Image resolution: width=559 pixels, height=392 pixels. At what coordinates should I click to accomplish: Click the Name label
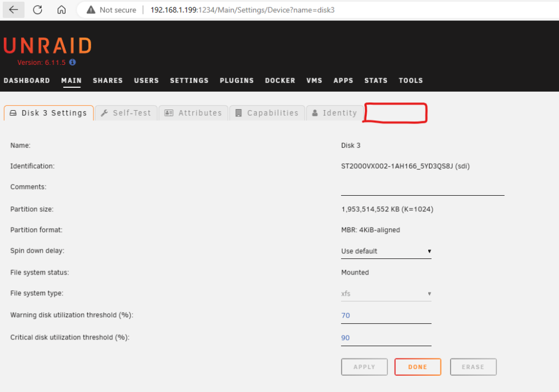tap(20, 145)
